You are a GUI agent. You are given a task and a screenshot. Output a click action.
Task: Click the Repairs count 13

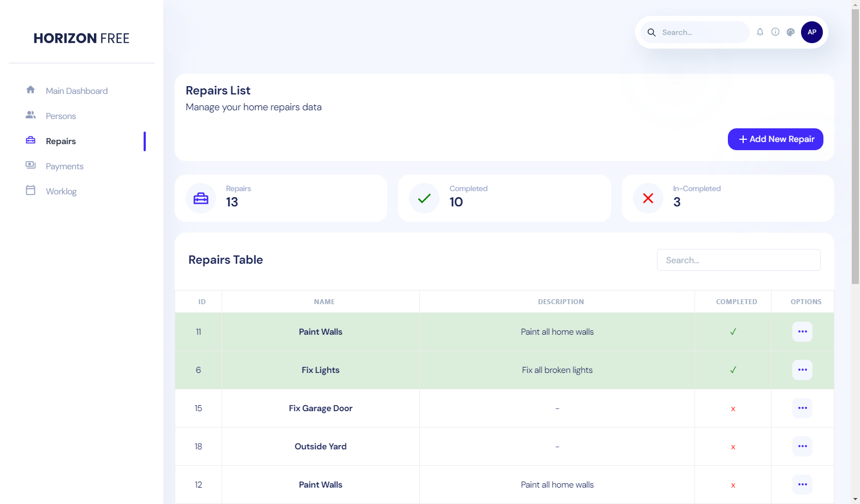[x=232, y=202]
